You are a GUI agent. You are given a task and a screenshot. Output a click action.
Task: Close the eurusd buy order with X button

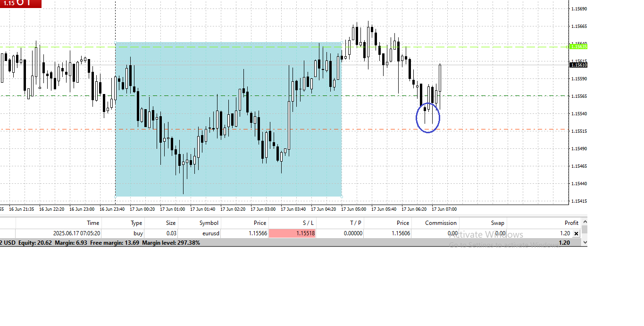coord(576,233)
